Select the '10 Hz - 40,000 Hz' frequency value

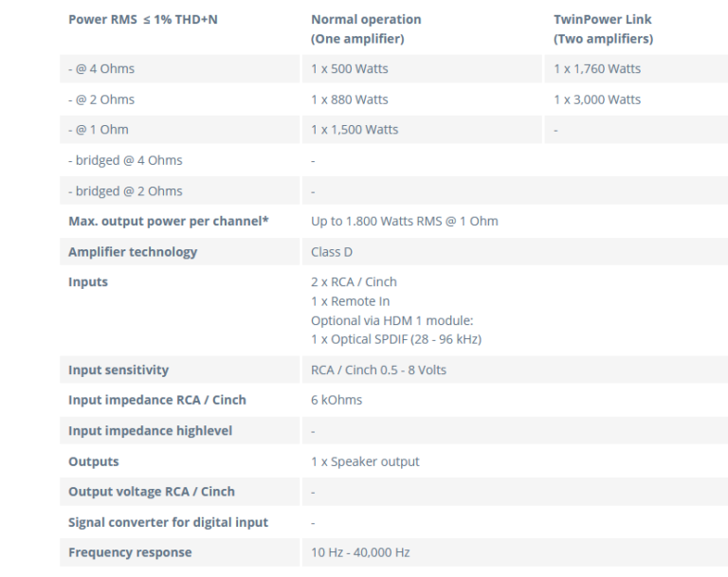pyautogui.click(x=360, y=552)
